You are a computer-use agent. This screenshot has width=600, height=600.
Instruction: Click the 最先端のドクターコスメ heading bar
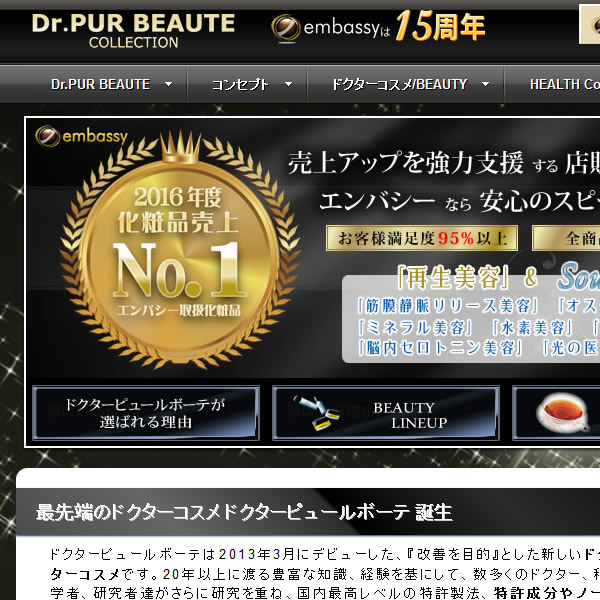click(308, 512)
